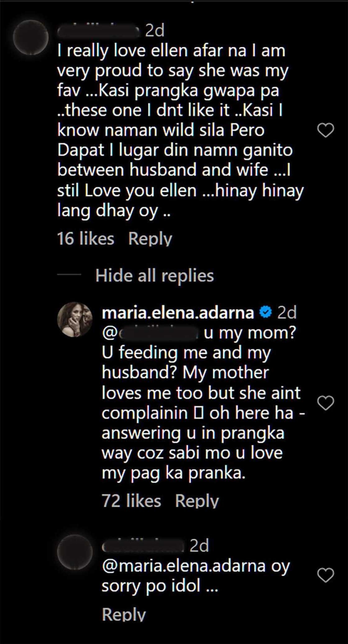Collapse the thread with Hide all replies

click(x=154, y=275)
